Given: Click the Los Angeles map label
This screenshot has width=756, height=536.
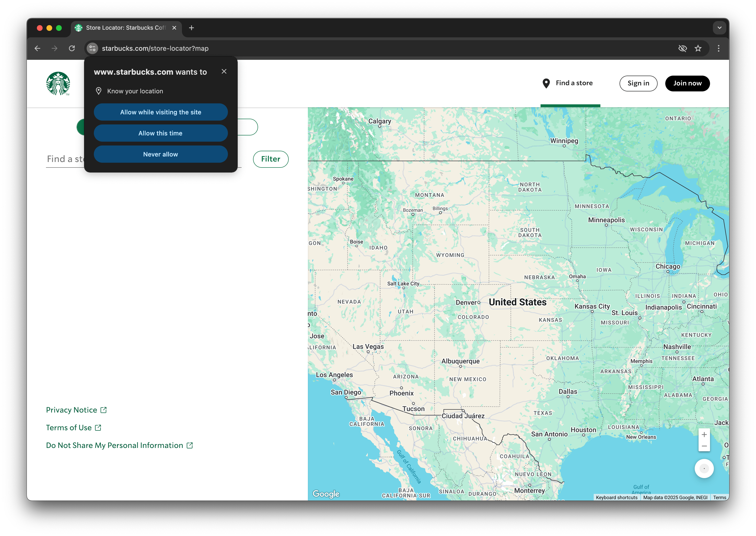Looking at the screenshot, I should click(x=334, y=375).
